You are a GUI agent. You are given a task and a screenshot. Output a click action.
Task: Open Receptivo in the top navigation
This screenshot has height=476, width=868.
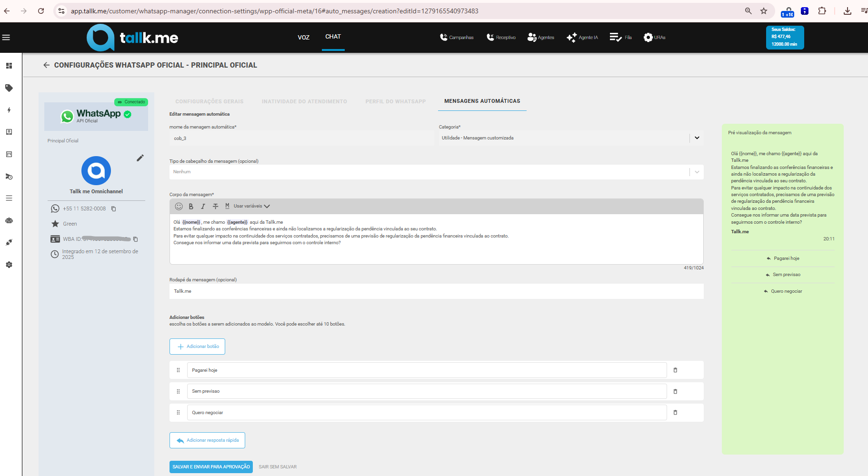501,38
